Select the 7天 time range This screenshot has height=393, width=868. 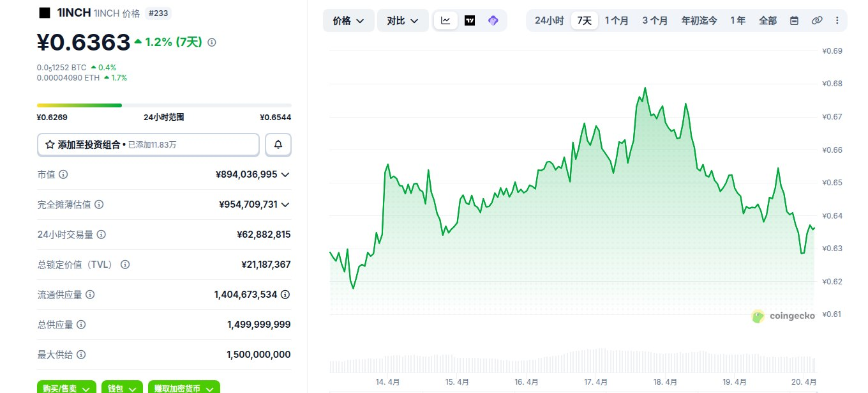point(585,20)
